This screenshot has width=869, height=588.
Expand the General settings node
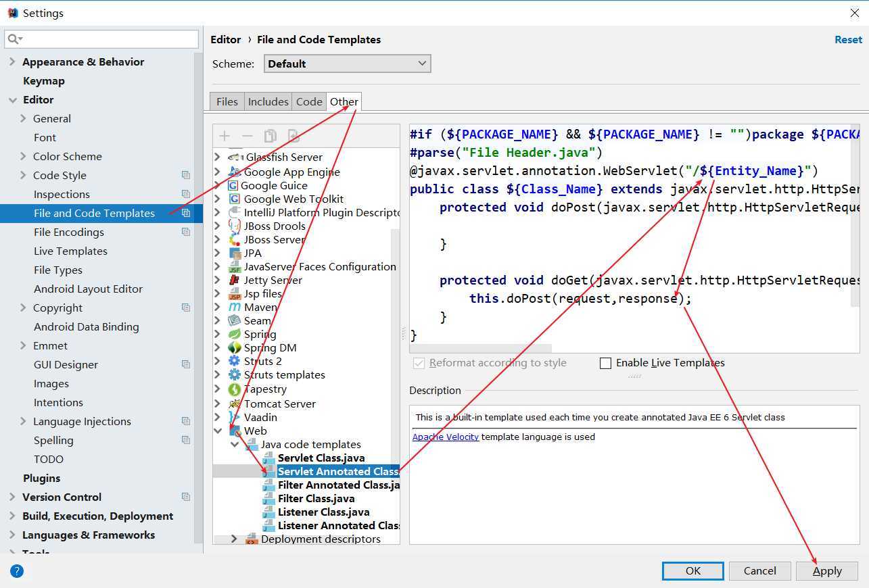click(x=24, y=118)
